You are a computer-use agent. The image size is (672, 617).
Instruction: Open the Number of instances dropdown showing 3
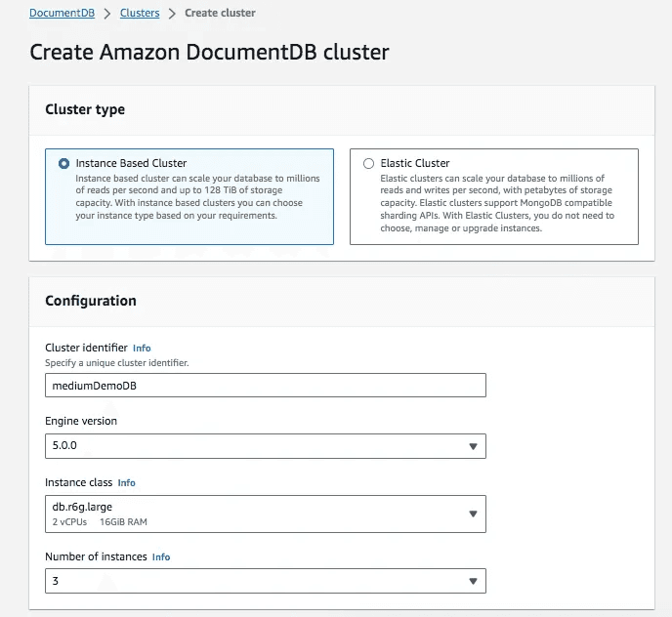tap(266, 581)
